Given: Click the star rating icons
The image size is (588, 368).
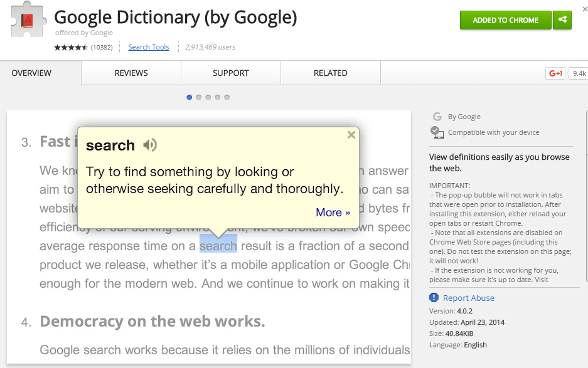Looking at the screenshot, I should (71, 47).
